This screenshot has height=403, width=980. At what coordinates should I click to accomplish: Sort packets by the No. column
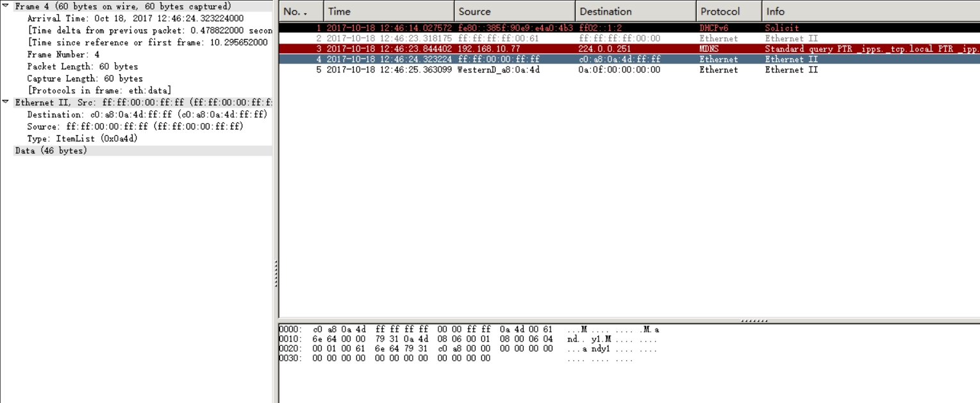[x=301, y=11]
